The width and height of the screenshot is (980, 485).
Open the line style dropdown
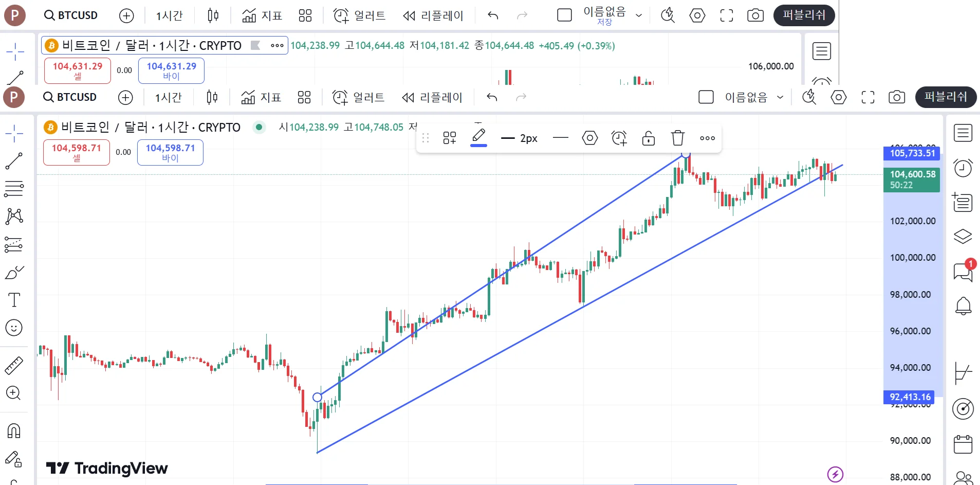pos(561,138)
